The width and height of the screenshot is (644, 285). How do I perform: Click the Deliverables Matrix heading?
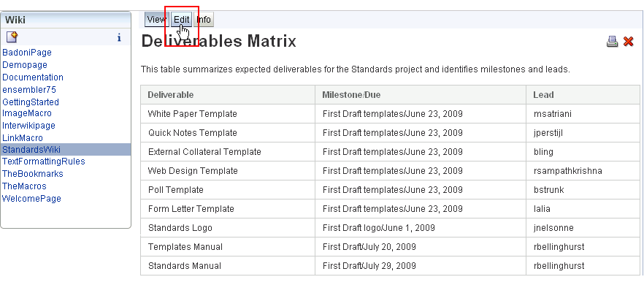(218, 41)
